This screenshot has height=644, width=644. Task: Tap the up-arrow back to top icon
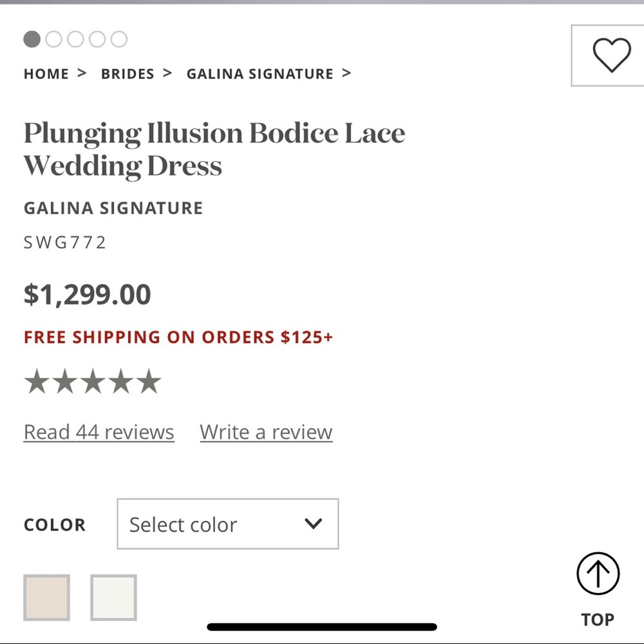(x=598, y=573)
